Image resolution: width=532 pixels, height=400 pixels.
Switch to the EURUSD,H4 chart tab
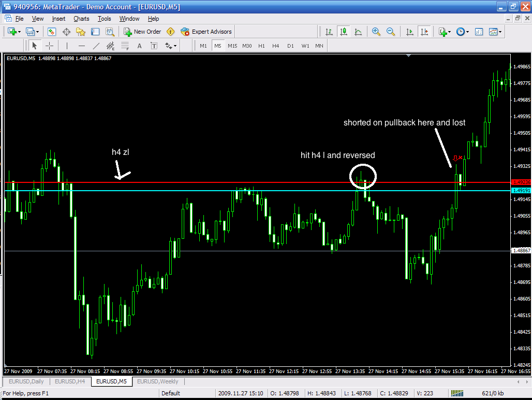click(70, 381)
